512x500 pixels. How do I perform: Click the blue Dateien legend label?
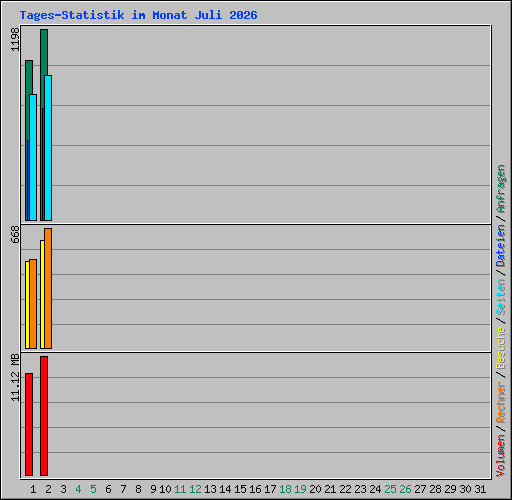(x=500, y=246)
